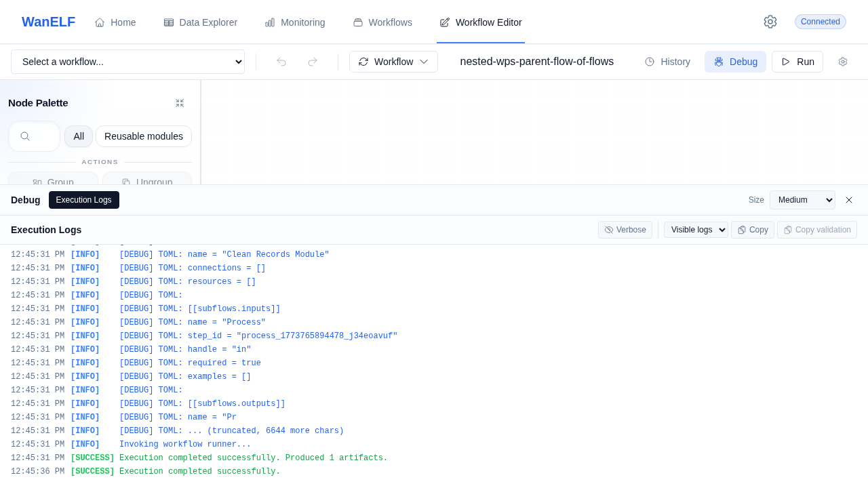868x488 pixels.
Task: Expand the Workflow sync dropdown button
Action: [393, 62]
